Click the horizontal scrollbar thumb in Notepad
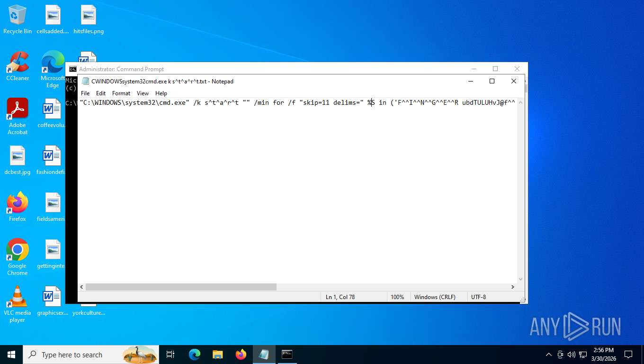Screen dimensions: 644x364 (181, 287)
